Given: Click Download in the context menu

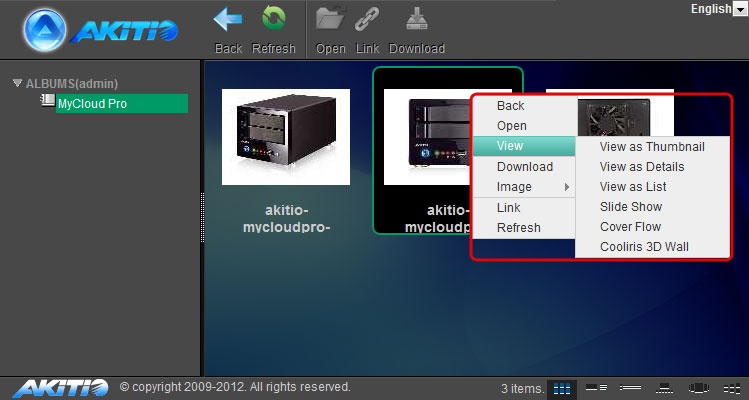Looking at the screenshot, I should pos(524,167).
